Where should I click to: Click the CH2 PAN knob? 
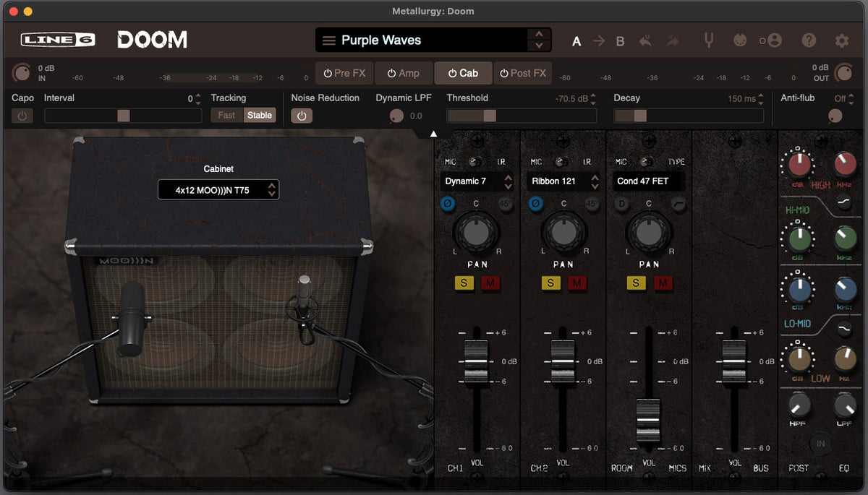(563, 232)
